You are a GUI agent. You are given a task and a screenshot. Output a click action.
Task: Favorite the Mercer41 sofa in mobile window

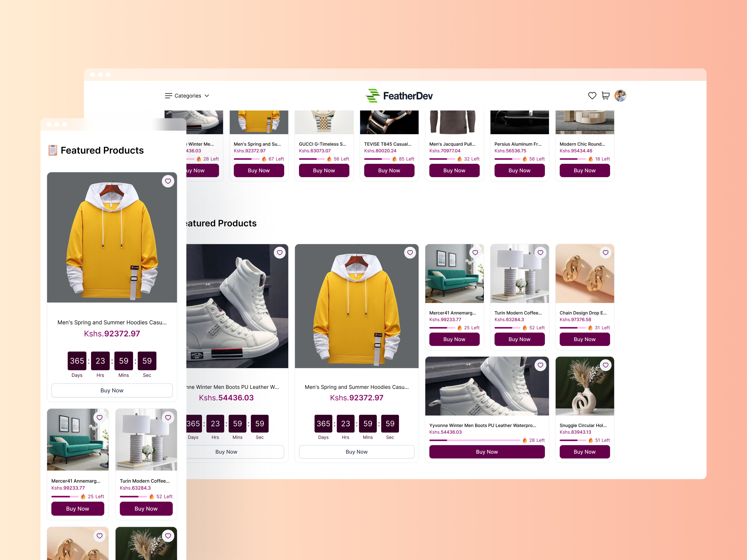[x=100, y=417]
